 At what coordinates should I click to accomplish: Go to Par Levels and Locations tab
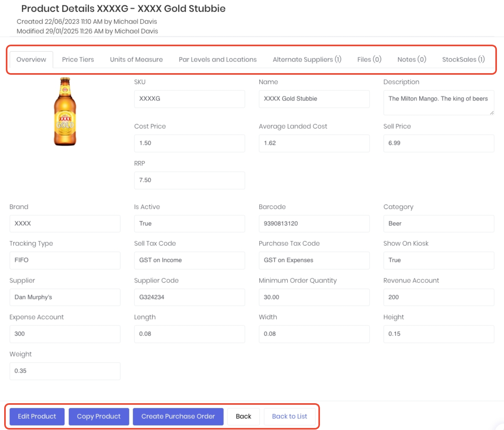coord(218,59)
